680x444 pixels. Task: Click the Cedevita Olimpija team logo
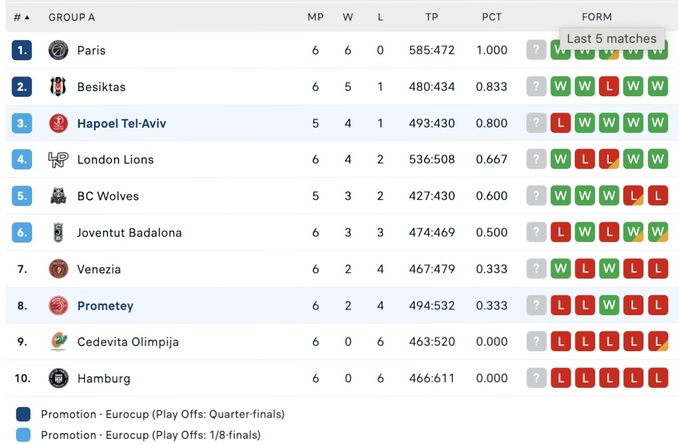tap(58, 342)
